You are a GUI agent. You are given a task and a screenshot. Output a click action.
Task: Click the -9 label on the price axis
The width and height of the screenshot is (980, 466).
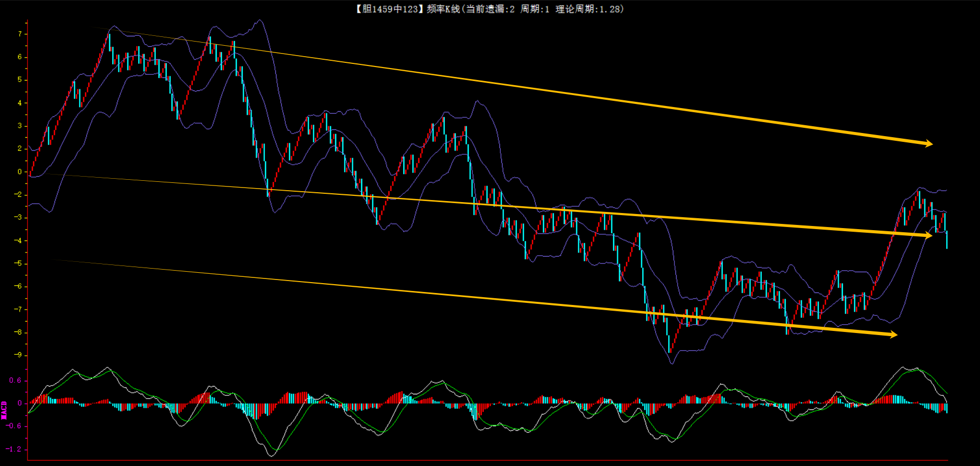pos(18,355)
